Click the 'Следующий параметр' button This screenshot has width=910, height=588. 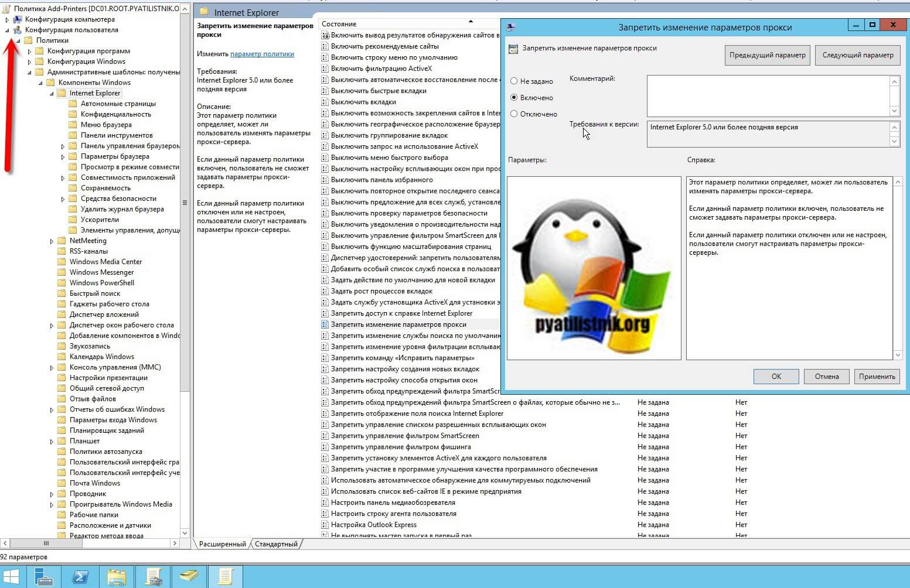click(857, 55)
